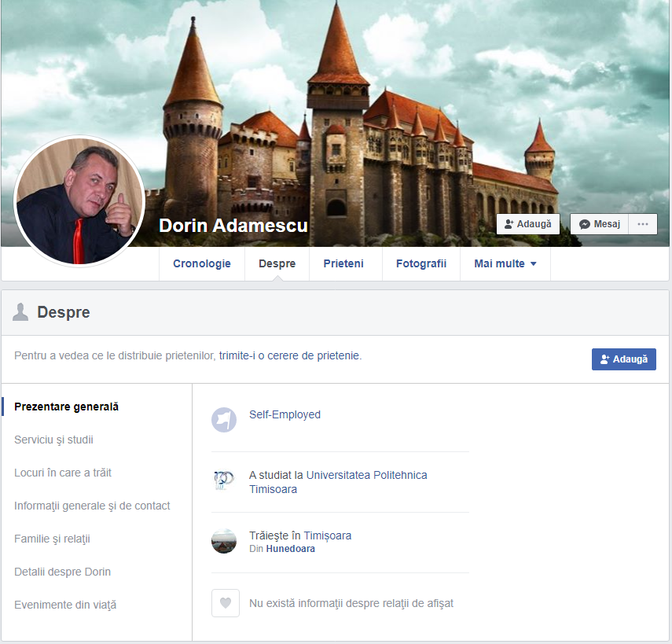This screenshot has width=672, height=644.
Task: Open Universitatea Politehnica Timisoara link
Action: click(x=338, y=482)
